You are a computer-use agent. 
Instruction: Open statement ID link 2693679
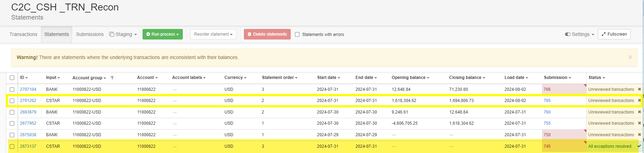coord(28,112)
